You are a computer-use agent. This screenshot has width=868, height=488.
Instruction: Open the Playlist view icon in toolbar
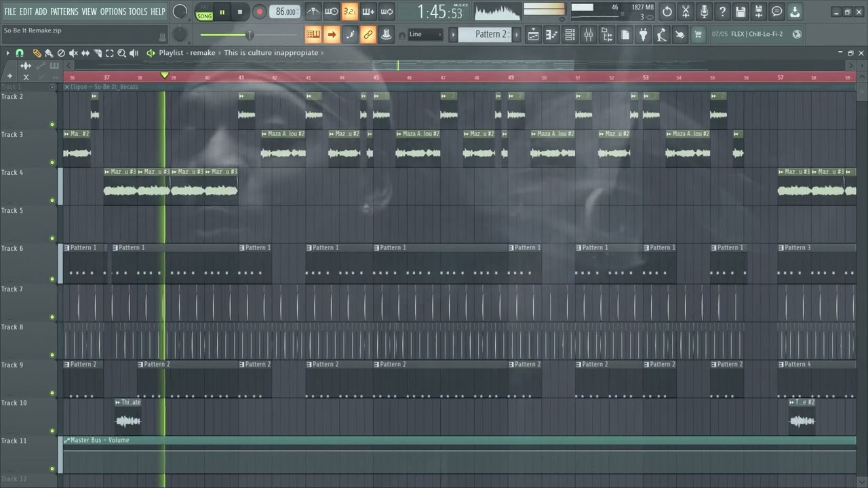[x=534, y=35]
